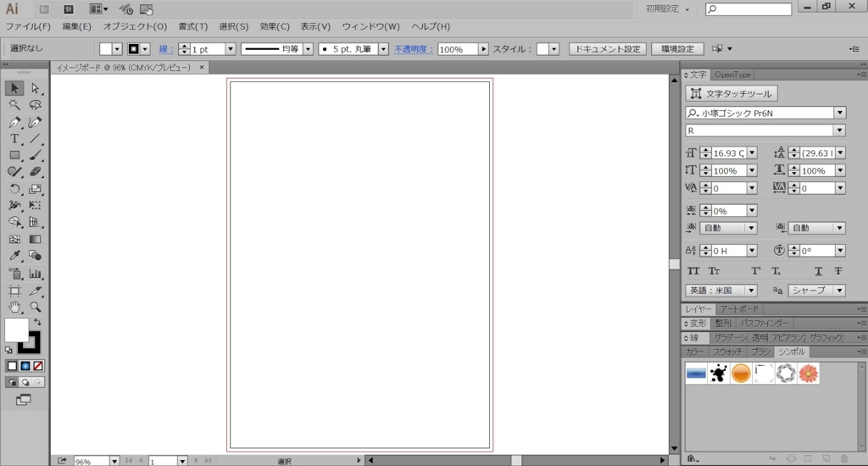The width and height of the screenshot is (868, 466).
Task: Switch to the スウォッチ tab
Action: [726, 351]
